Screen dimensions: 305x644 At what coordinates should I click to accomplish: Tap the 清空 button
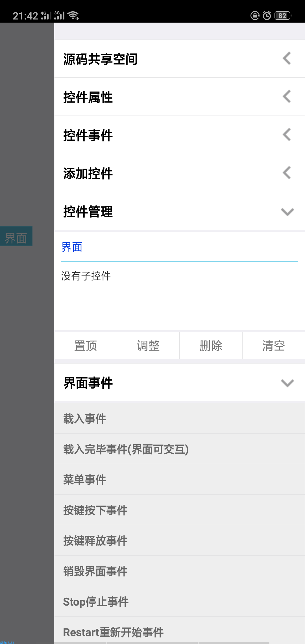pyautogui.click(x=273, y=345)
